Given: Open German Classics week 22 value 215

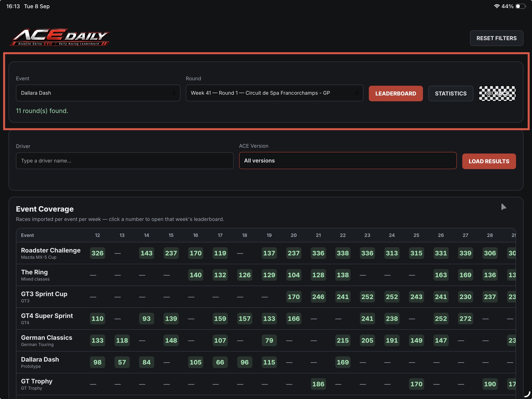Looking at the screenshot, I should (343, 340).
